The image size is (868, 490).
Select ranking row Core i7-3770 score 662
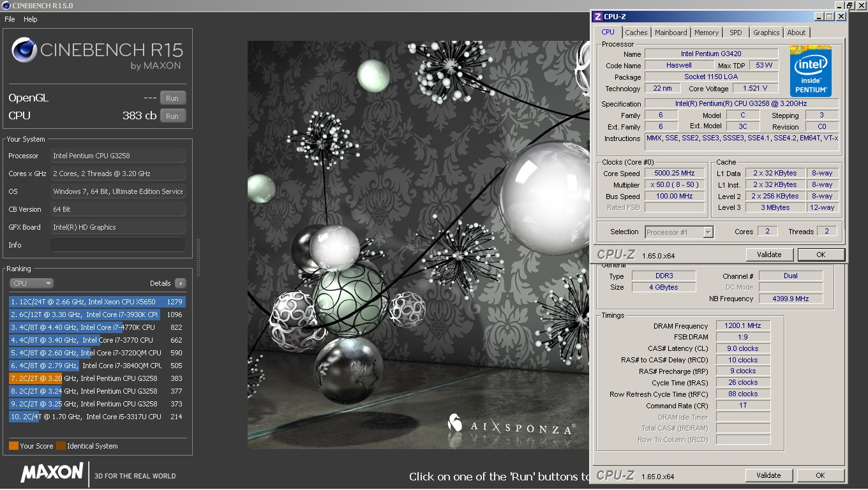97,340
